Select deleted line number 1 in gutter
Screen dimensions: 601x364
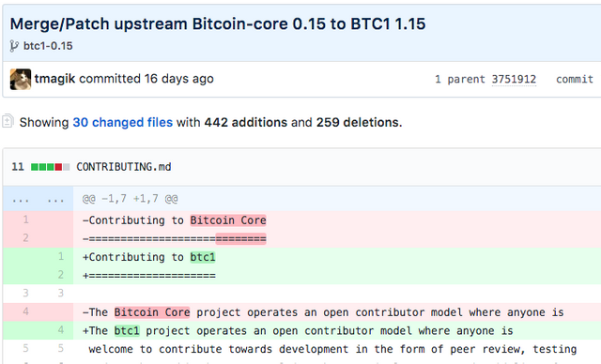pos(25,220)
